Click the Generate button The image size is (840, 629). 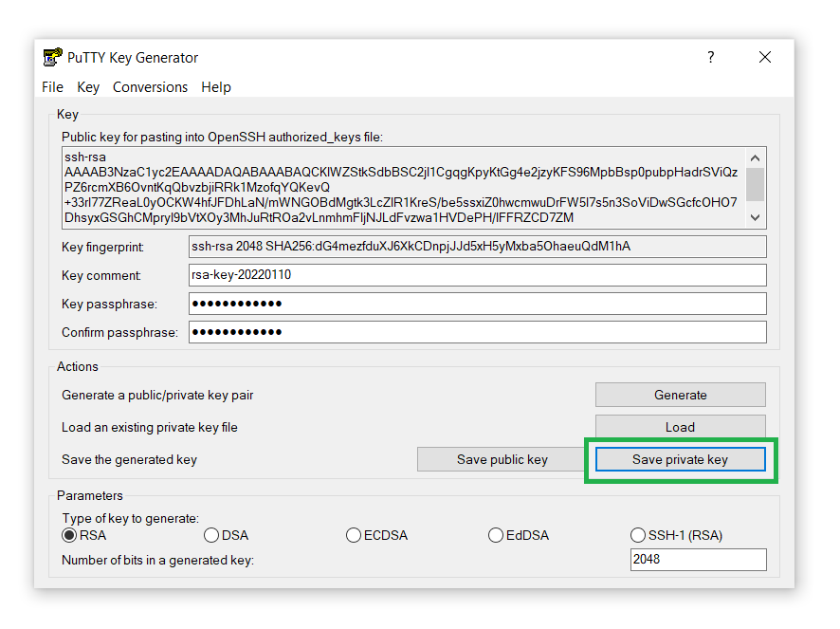tap(681, 395)
